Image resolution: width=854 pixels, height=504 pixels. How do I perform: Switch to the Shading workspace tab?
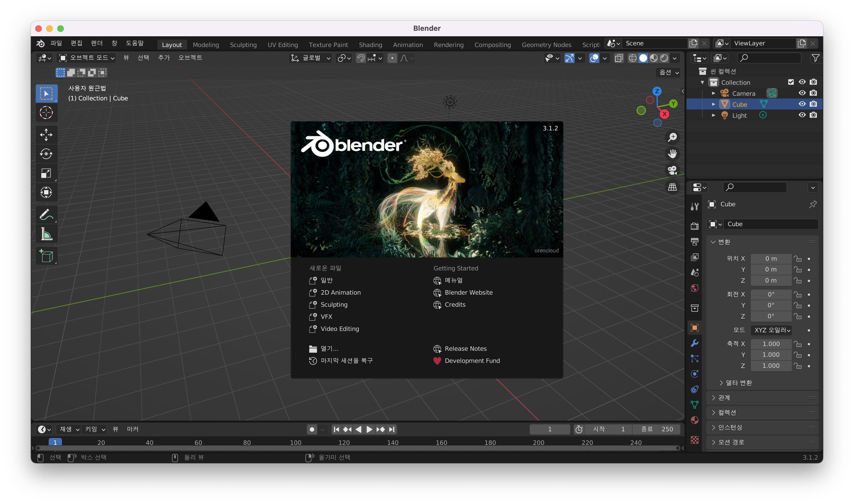pyautogui.click(x=371, y=45)
